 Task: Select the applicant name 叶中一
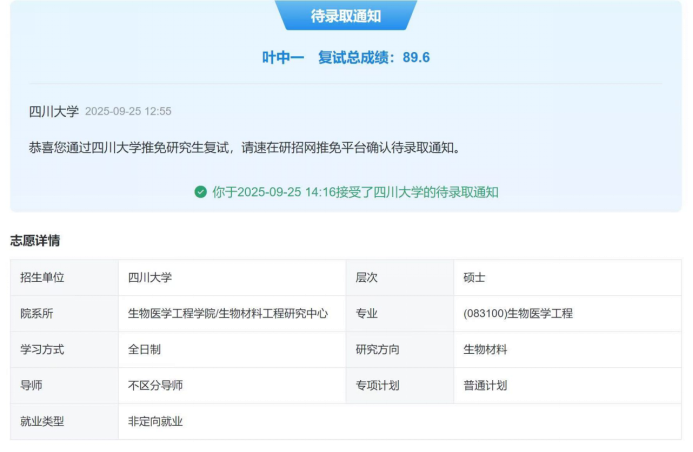tap(283, 57)
